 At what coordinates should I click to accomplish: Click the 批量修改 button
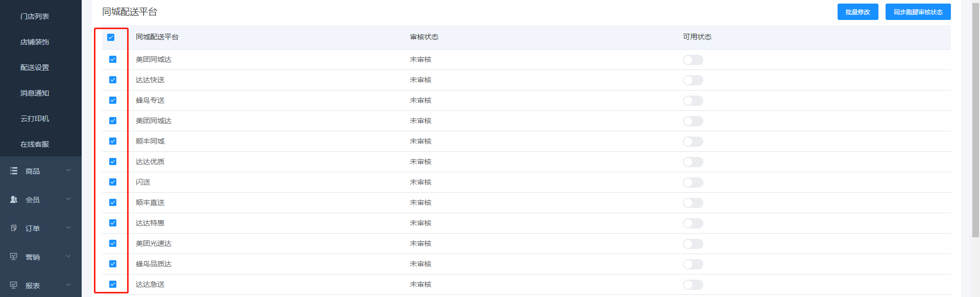[857, 12]
